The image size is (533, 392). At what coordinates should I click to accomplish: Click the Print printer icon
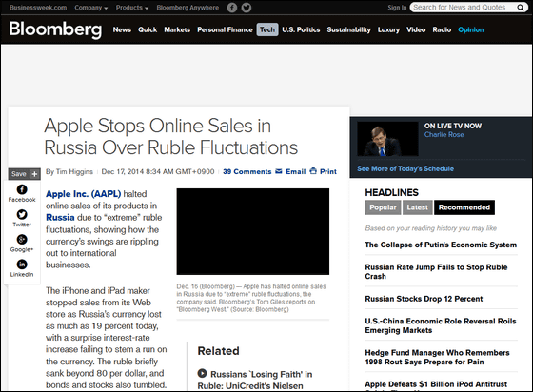tap(313, 171)
